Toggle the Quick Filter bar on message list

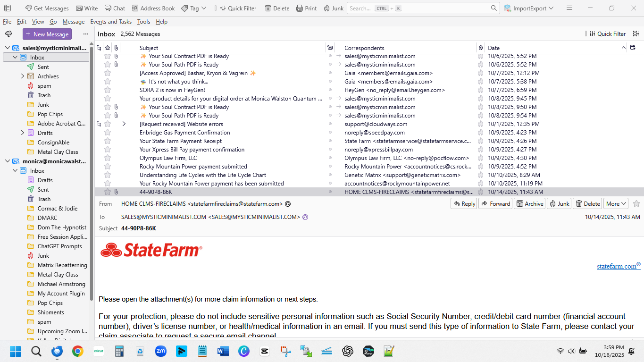point(607,34)
